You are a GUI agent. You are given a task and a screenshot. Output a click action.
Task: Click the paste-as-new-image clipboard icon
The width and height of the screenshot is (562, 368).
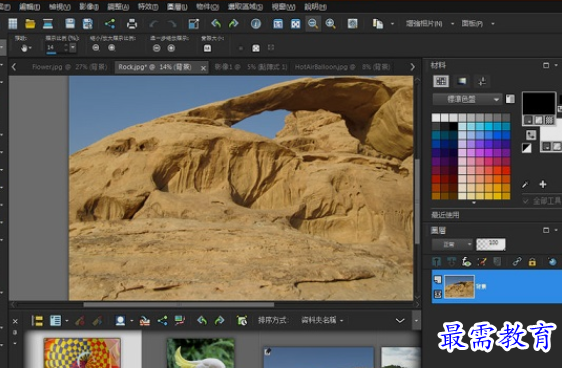(x=378, y=24)
